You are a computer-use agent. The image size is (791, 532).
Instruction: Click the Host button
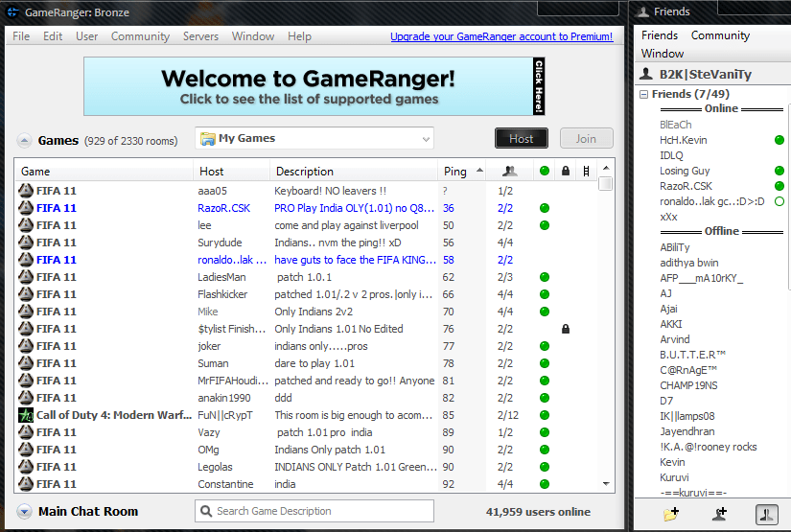pos(522,138)
